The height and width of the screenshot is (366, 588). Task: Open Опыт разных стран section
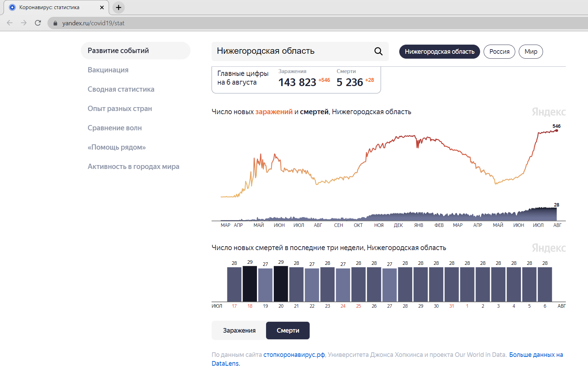(119, 109)
